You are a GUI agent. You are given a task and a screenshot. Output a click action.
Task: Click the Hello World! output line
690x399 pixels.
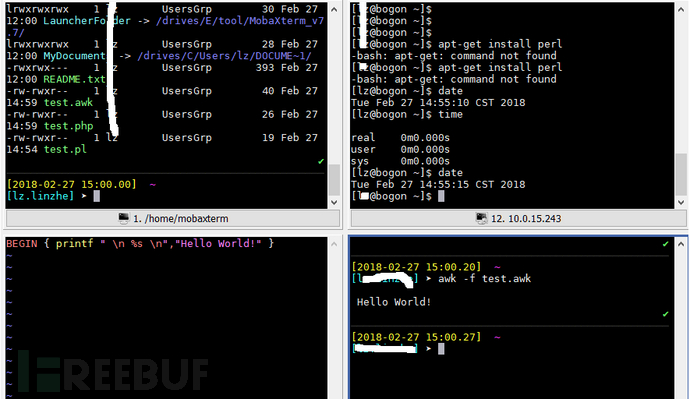pos(394,302)
